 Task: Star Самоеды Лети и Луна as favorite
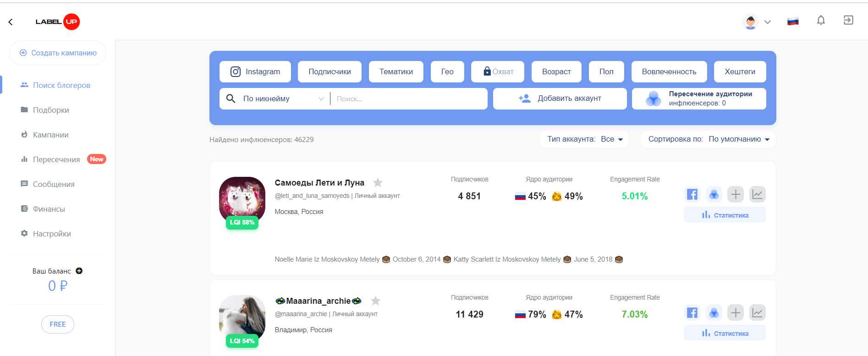378,183
